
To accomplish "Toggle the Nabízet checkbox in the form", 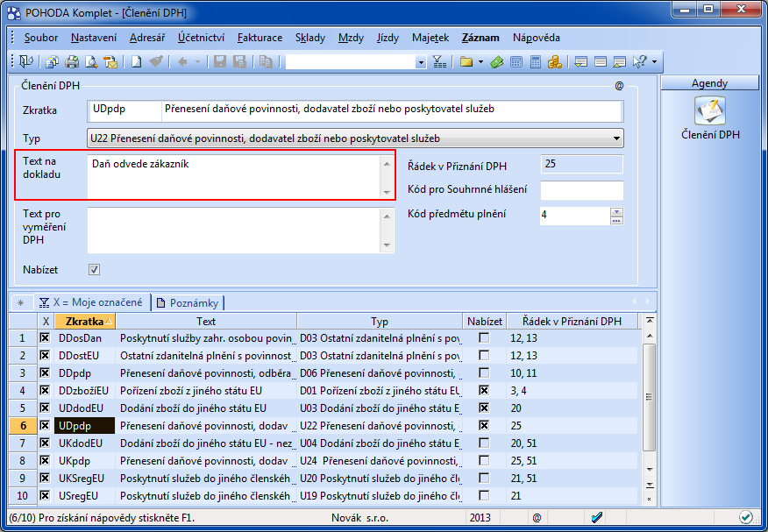I will coord(95,269).
